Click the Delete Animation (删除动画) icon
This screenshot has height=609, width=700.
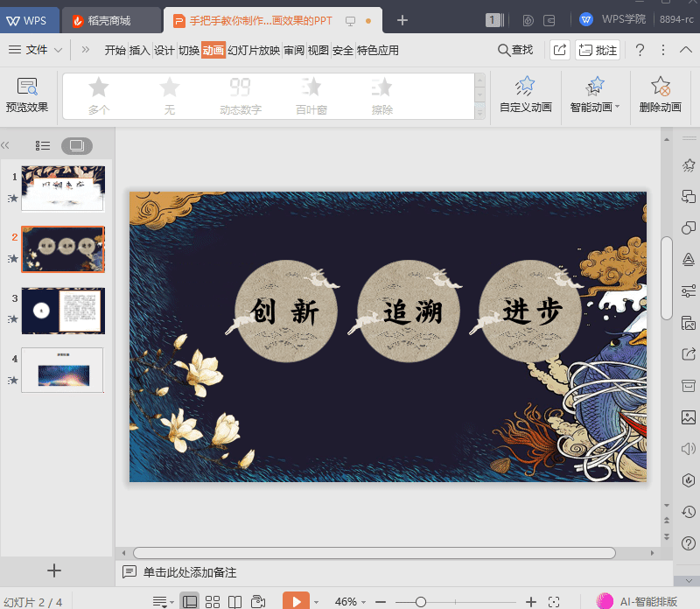(x=661, y=86)
